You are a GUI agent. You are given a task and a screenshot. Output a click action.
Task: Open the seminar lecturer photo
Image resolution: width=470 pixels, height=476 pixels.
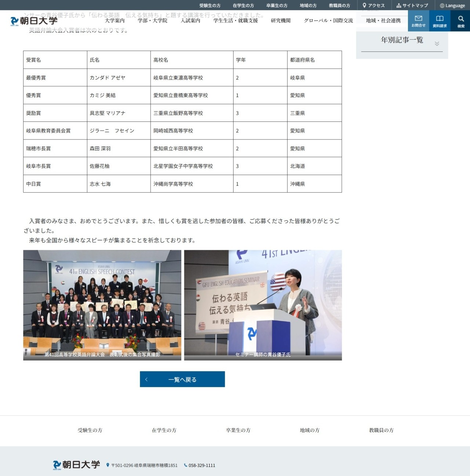263,305
